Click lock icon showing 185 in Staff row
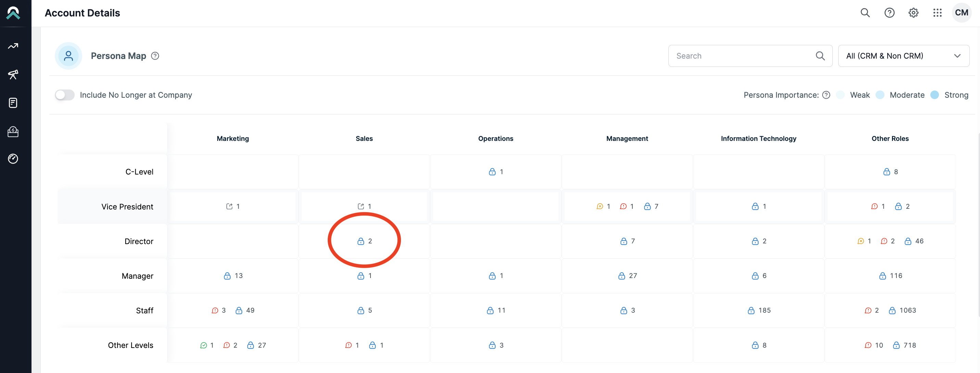This screenshot has width=980, height=373. tap(751, 311)
